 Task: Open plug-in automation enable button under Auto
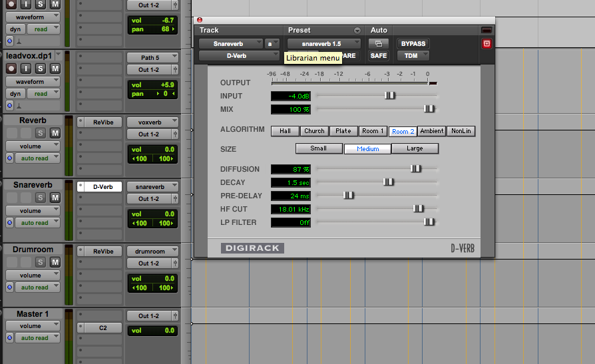(x=378, y=44)
